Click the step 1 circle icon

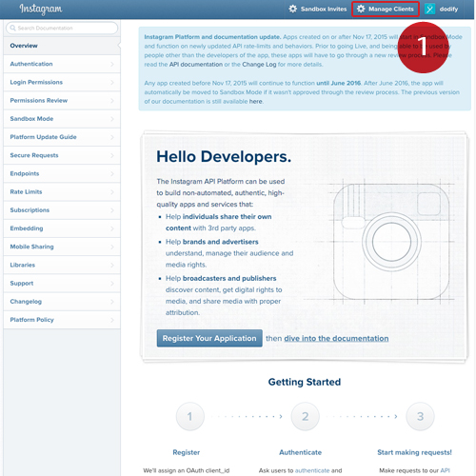click(190, 416)
